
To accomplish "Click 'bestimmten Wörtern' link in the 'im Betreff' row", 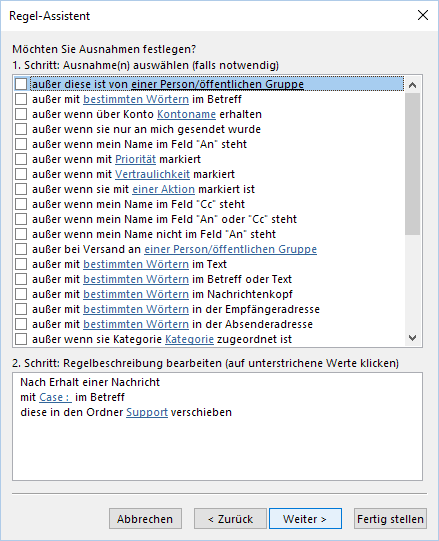I will pyautogui.click(x=136, y=99).
